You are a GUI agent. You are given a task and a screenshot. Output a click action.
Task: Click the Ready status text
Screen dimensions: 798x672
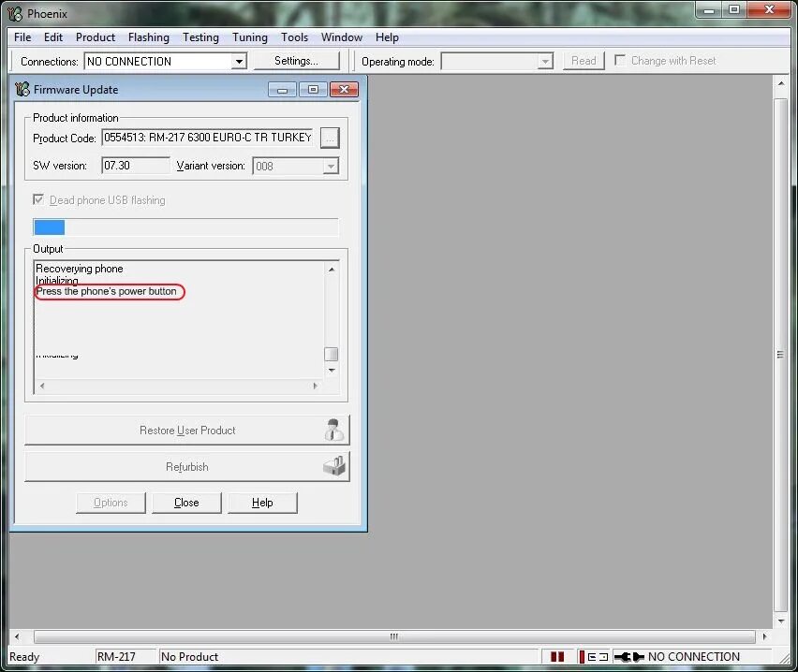24,657
